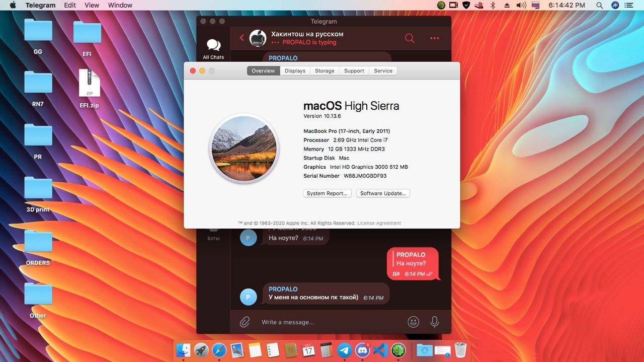Search in the Telegram chat header
The image size is (644, 362).
pyautogui.click(x=410, y=38)
